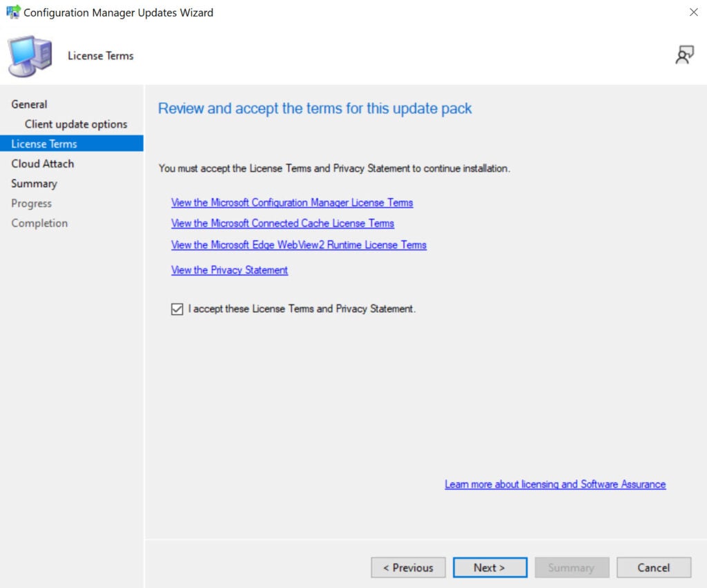Select Completion step in sidebar
Screen dimensions: 707x588
(x=39, y=224)
